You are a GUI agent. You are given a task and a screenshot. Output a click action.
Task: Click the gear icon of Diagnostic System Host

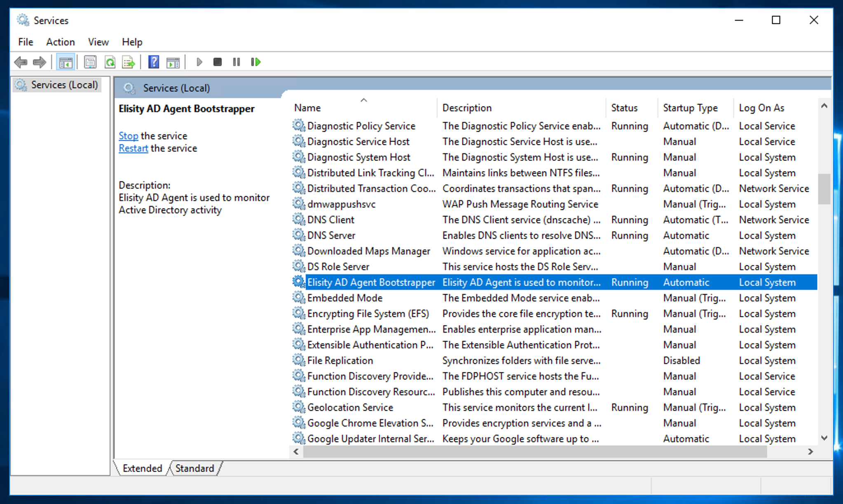click(299, 157)
